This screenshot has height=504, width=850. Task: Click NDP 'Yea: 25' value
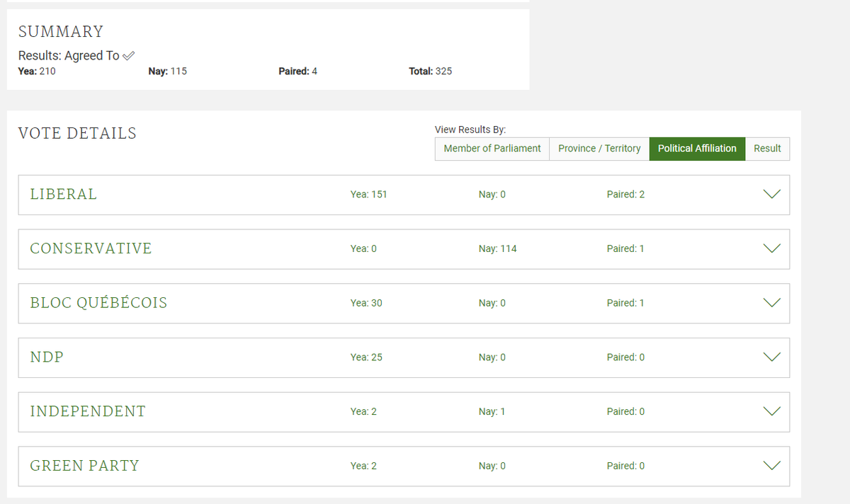point(366,357)
